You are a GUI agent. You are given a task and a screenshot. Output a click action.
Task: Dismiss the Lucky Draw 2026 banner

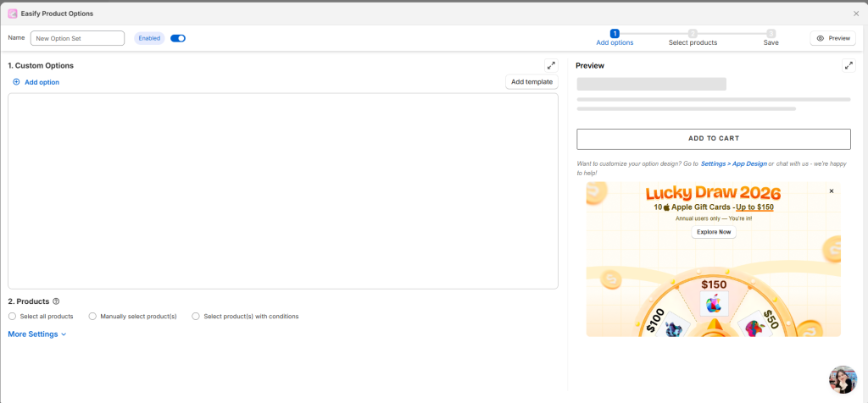pyautogui.click(x=831, y=191)
